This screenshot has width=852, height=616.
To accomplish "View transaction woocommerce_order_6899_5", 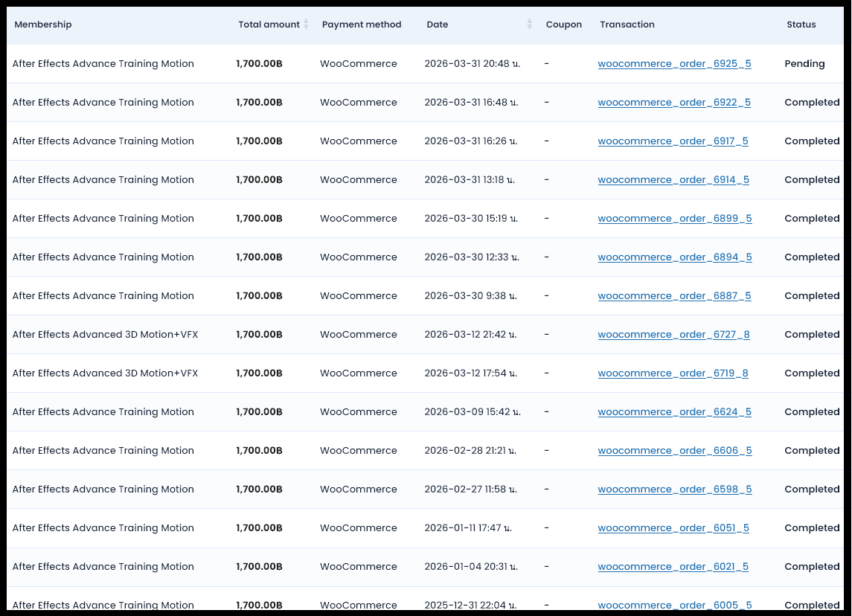I will pos(674,219).
